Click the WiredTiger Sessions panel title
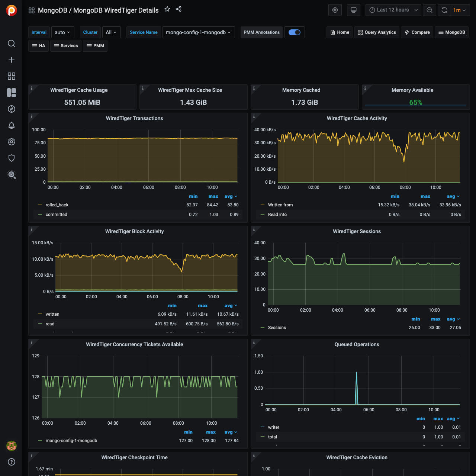476x476 pixels. pyautogui.click(x=357, y=231)
